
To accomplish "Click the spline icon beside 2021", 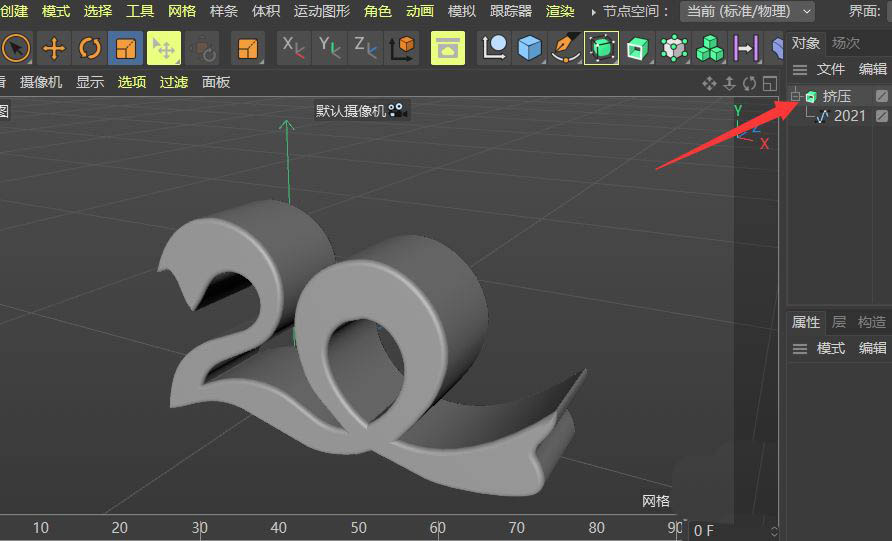I will 822,116.
